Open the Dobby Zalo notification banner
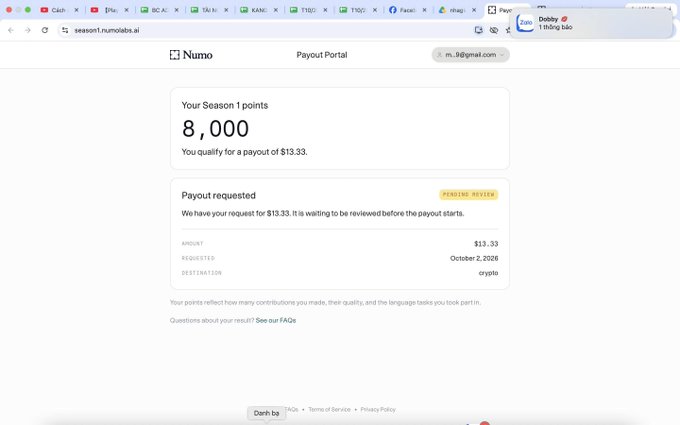 point(591,23)
